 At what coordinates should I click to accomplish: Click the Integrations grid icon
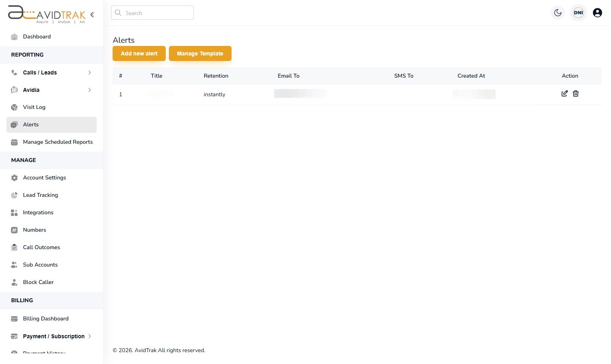(x=14, y=213)
